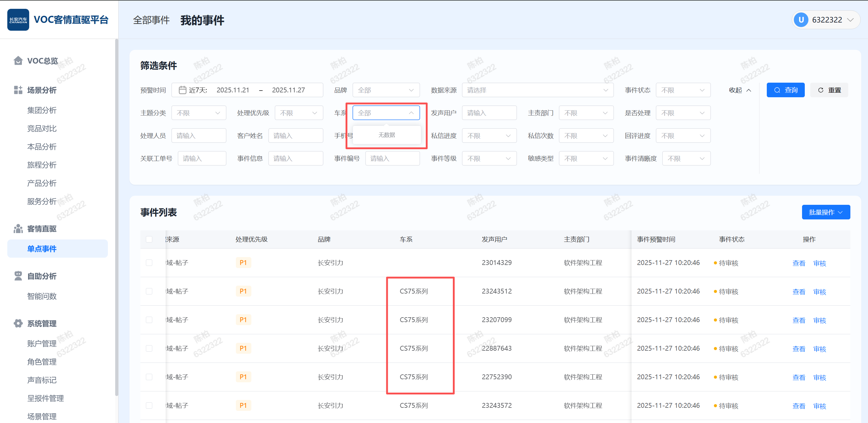Click the 客情直驱 people icon
Screen dimensions: 868x423
[x=18, y=229]
